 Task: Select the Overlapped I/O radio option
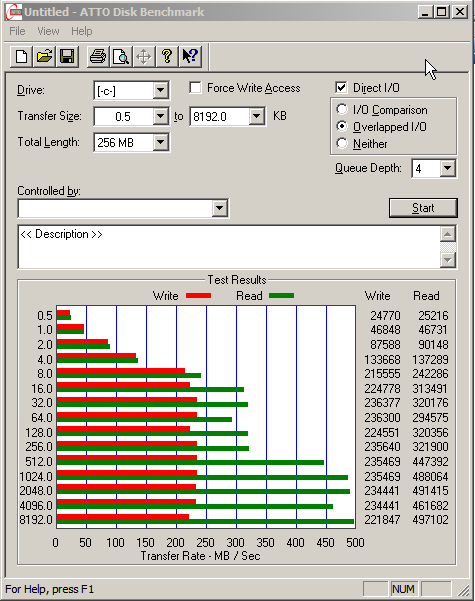coord(342,126)
